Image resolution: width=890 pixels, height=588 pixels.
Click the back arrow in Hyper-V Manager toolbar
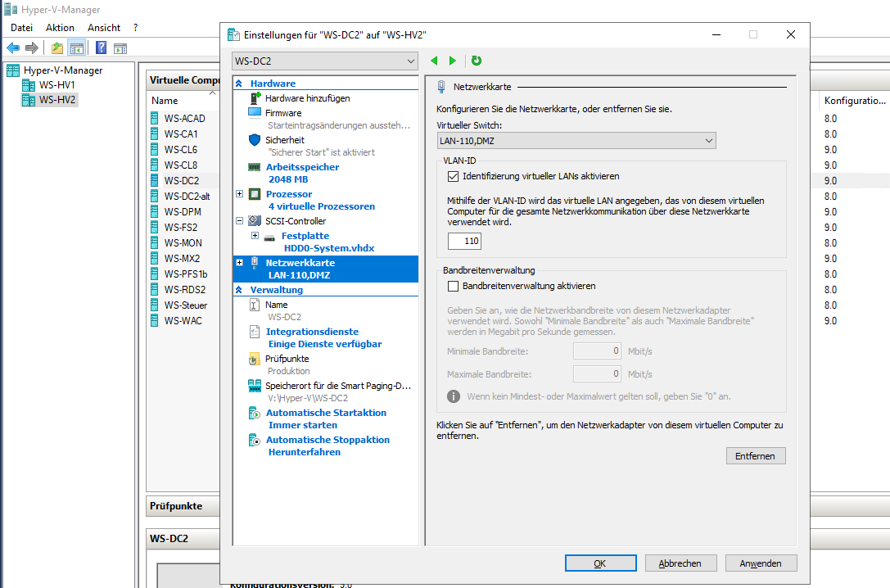13,48
